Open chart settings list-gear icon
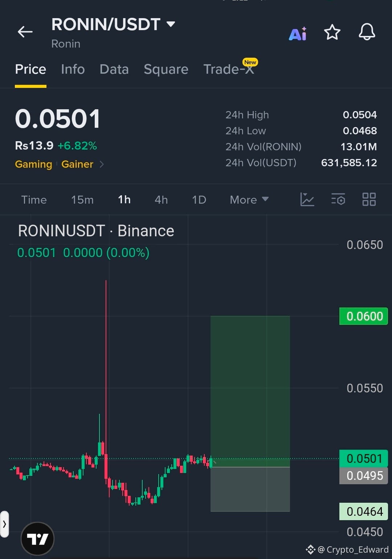This screenshot has width=392, height=559. tap(338, 199)
